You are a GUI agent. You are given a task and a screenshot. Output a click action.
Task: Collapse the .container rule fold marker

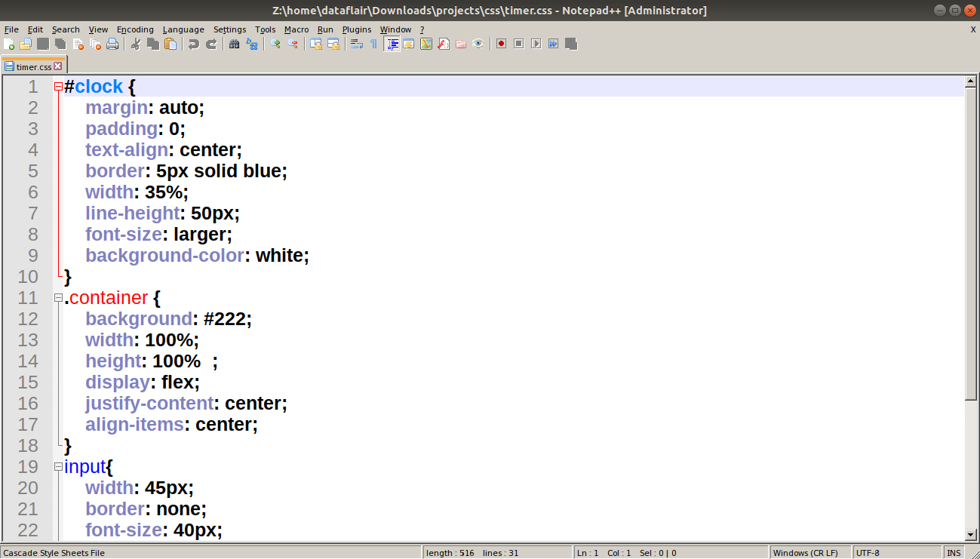58,298
